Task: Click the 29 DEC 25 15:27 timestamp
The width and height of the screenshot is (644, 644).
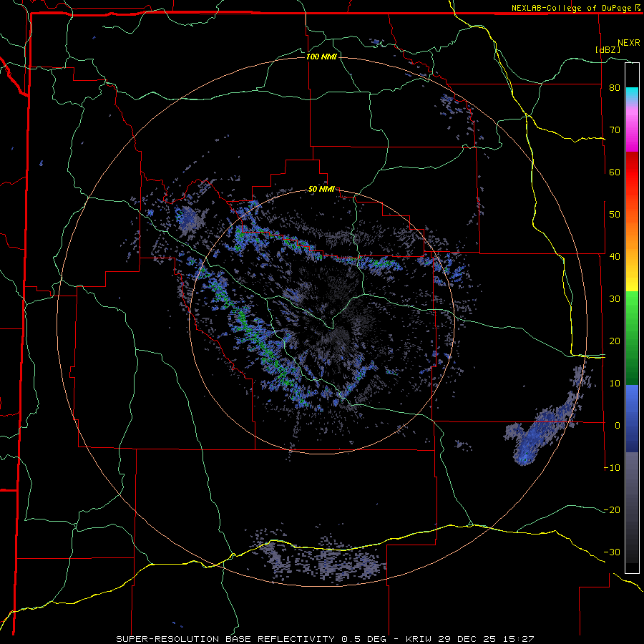Action: coord(487,639)
